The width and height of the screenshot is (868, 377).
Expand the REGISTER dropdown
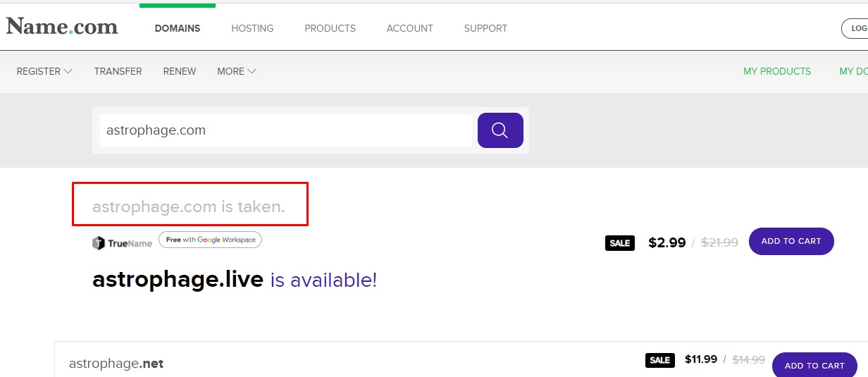tap(44, 71)
